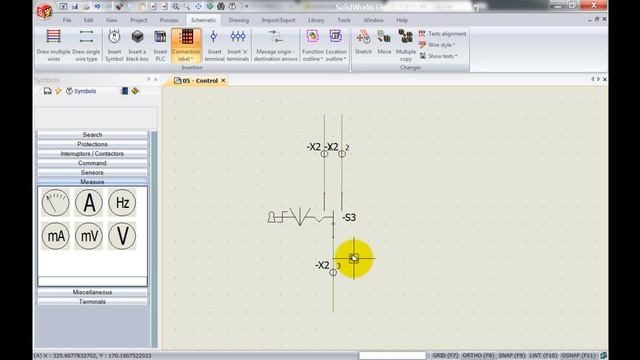Screen dimensions: 640x360
Task: Click the blue book icon in Symbols panel
Action: [x=125, y=91]
